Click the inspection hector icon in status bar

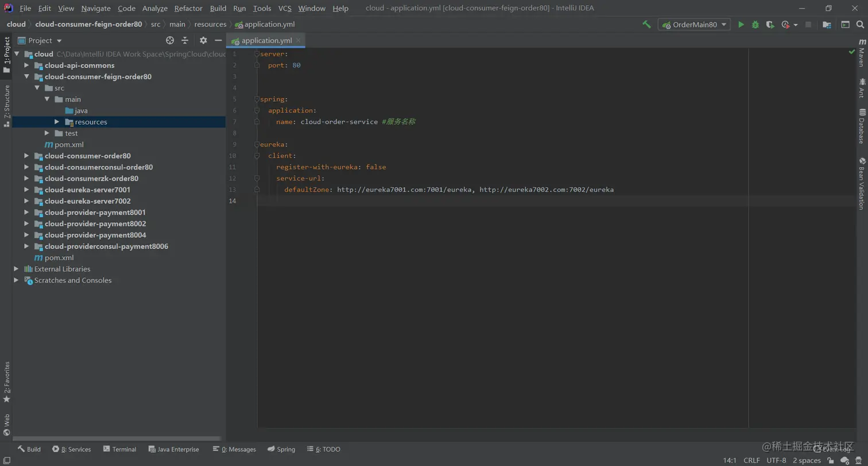(859, 460)
